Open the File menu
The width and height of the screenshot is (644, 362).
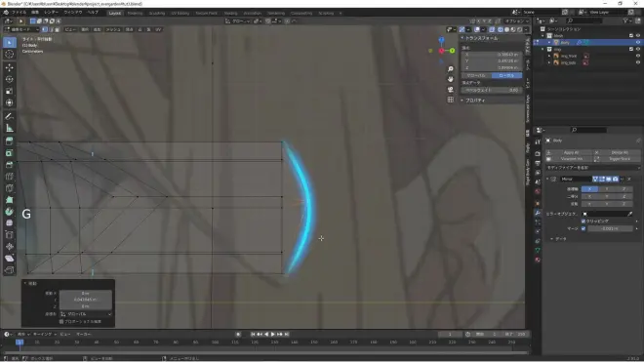[19, 13]
